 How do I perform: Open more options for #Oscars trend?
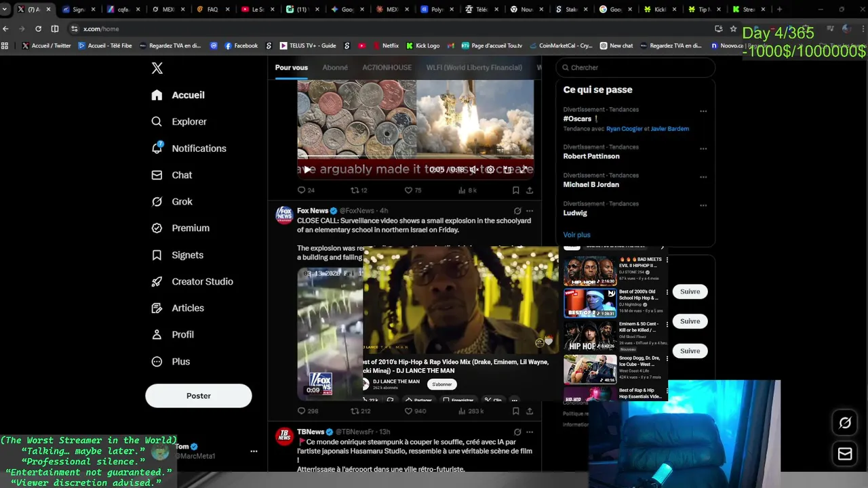point(703,111)
